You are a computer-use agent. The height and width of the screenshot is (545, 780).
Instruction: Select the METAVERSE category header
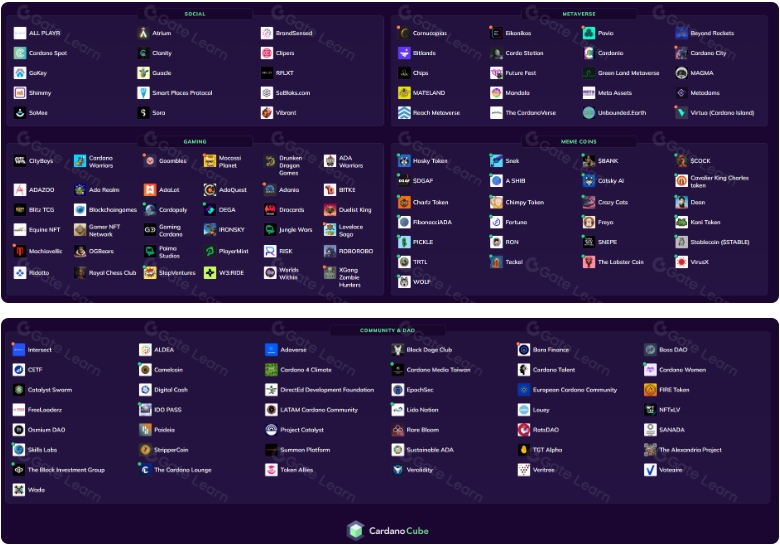579,14
